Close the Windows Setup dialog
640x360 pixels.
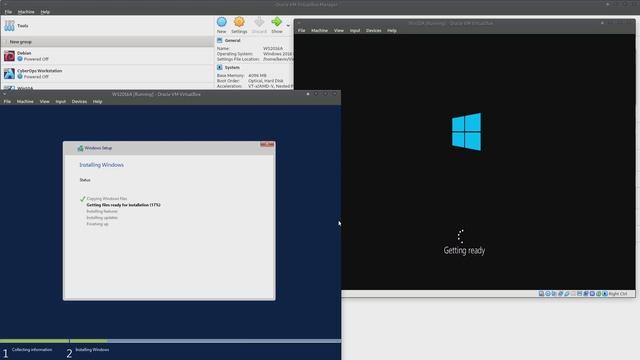pos(267,144)
